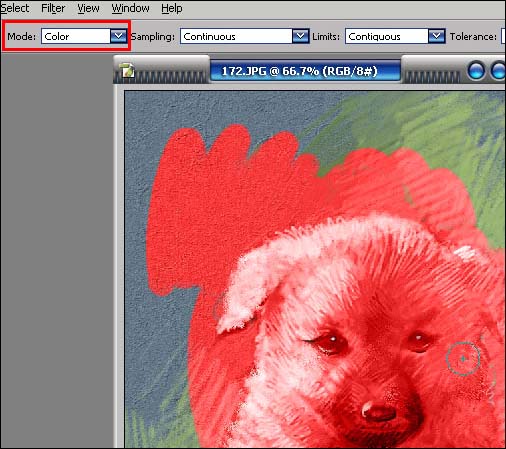Select the 172.JPG document title bar
Screen dimensions: 506x449
click(x=305, y=71)
